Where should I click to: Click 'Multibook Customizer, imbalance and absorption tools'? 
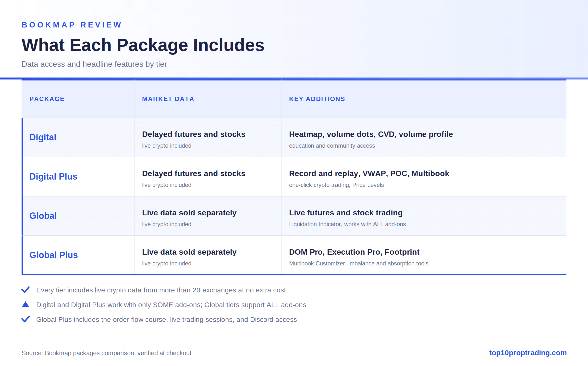(359, 263)
